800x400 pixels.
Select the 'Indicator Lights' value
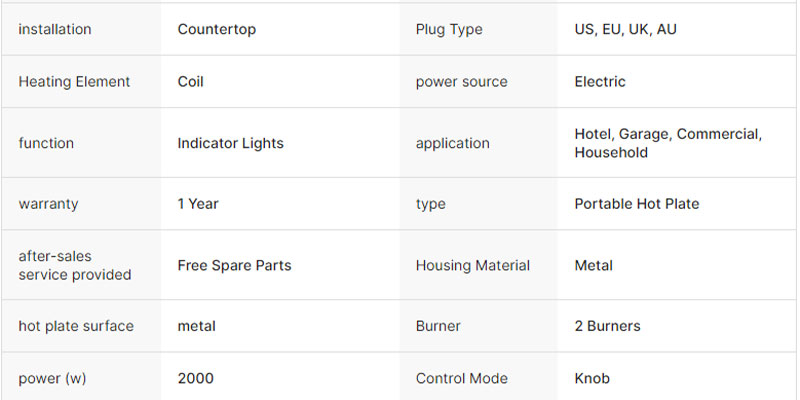coord(231,143)
